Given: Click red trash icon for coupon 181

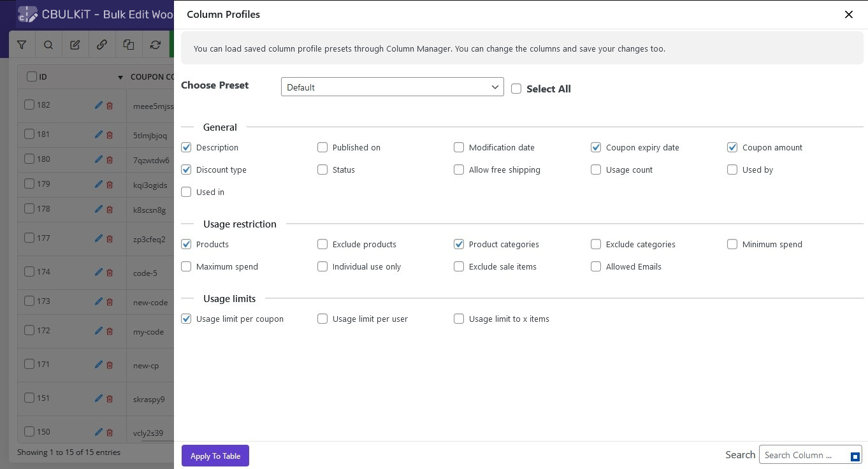Looking at the screenshot, I should [x=110, y=135].
